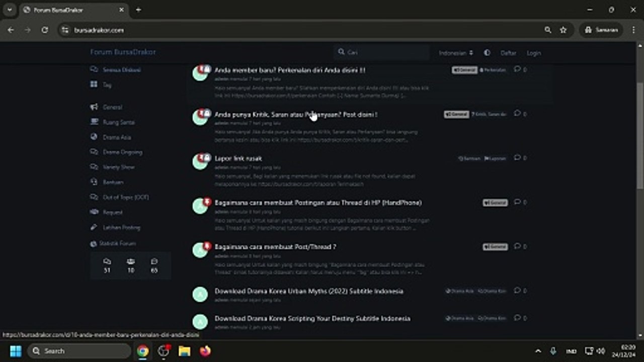This screenshot has height=362, width=644.
Task: Click the avatar of 'Lapor link rusak' post
Action: click(200, 162)
